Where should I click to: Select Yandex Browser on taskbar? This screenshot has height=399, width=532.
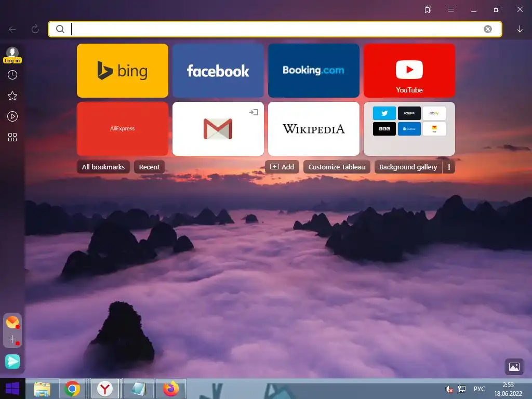pos(105,389)
